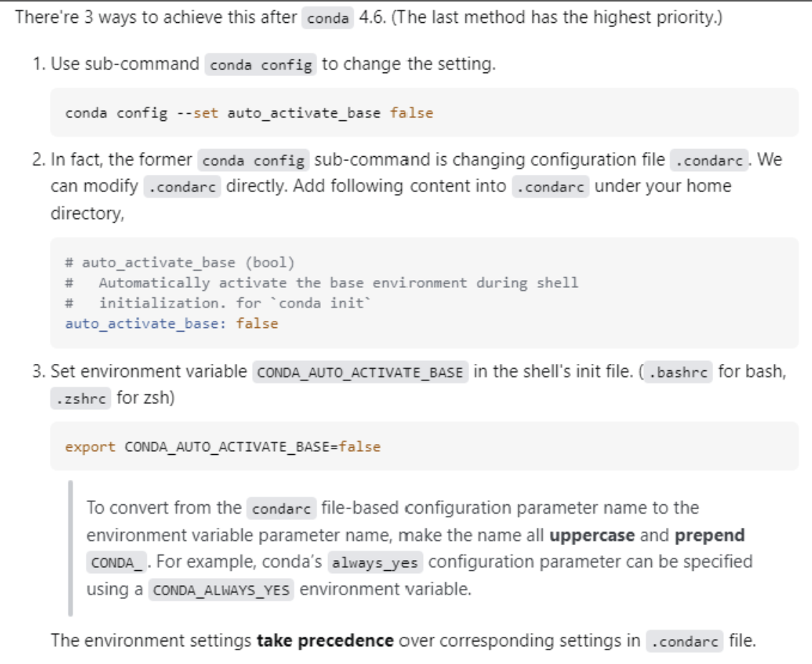The image size is (812, 664).
Task: Click 'conda config' inline code in step two
Action: click(x=253, y=160)
